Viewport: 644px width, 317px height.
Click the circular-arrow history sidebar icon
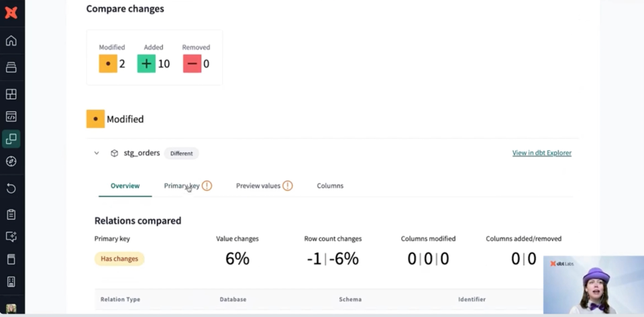pyautogui.click(x=11, y=188)
